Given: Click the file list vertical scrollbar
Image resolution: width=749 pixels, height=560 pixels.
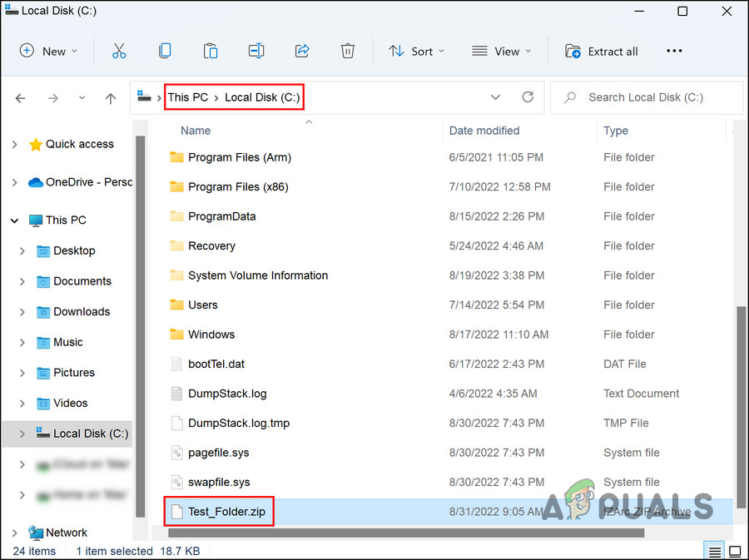Looking at the screenshot, I should [x=741, y=407].
